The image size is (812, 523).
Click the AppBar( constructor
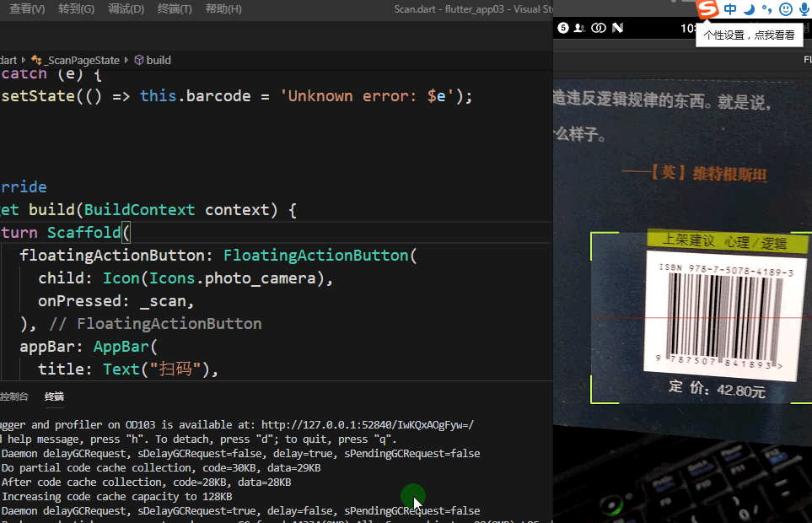tap(126, 347)
